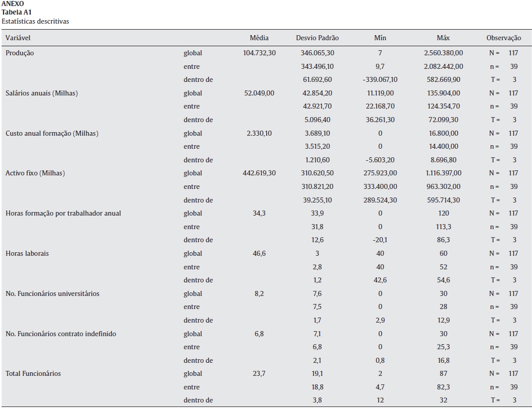The width and height of the screenshot is (532, 408).
Task: Click the Observação column header
Action: click(x=503, y=38)
